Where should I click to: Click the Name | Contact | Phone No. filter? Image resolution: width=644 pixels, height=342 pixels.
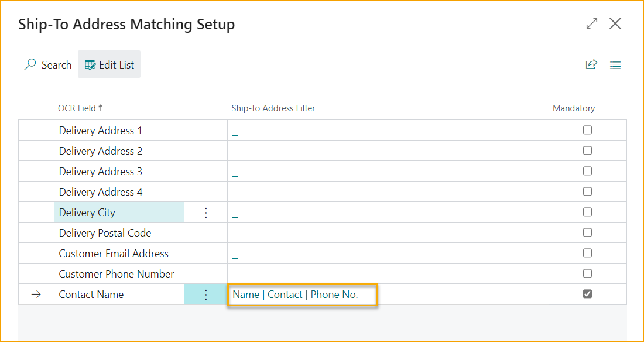pos(295,295)
